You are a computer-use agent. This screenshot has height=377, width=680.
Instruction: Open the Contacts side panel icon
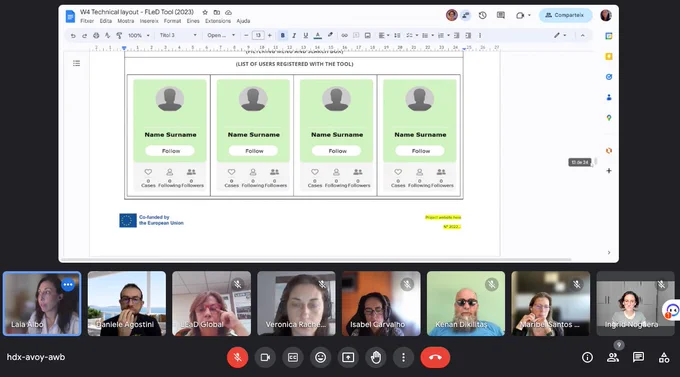[609, 97]
